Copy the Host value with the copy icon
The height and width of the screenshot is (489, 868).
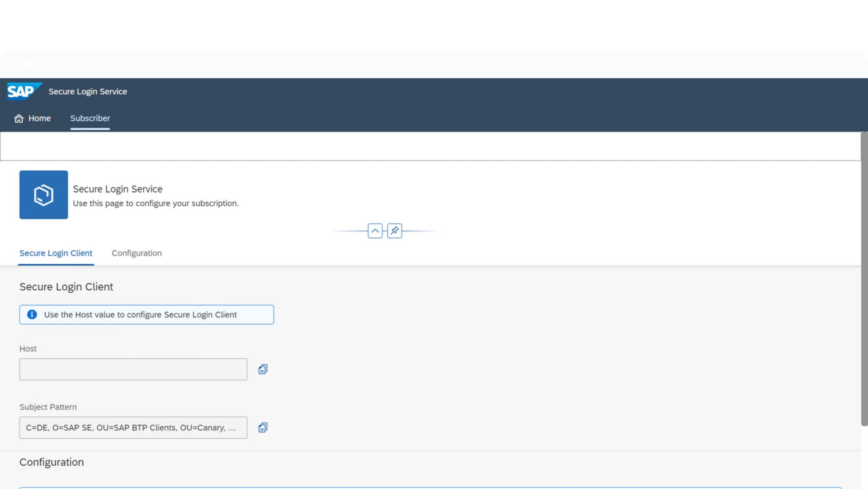(x=263, y=369)
